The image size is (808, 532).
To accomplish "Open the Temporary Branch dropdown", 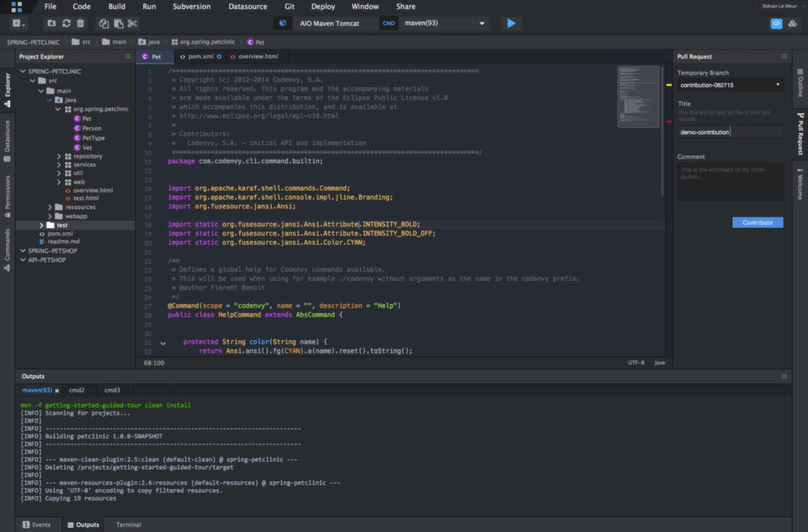I will pos(731,85).
